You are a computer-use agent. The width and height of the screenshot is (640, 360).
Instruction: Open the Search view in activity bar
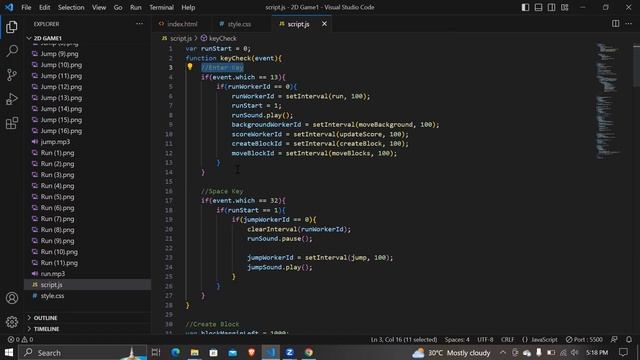coord(12,51)
